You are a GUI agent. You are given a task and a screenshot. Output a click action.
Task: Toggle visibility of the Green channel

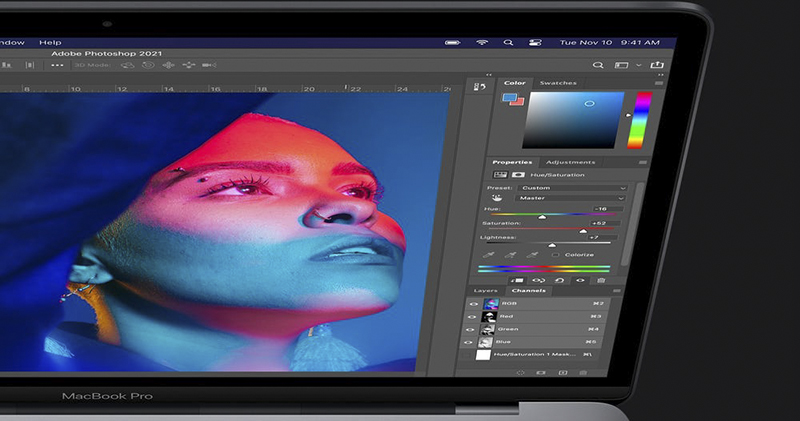(x=469, y=330)
